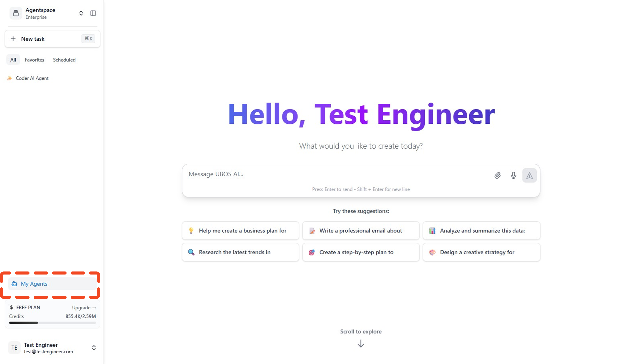Click the paperclip attach file icon
The image size is (618, 364).
(x=497, y=175)
